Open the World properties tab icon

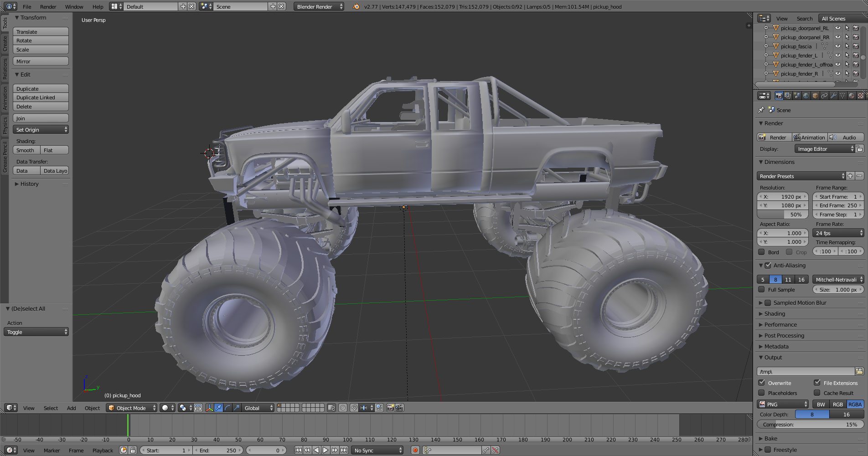coord(806,96)
